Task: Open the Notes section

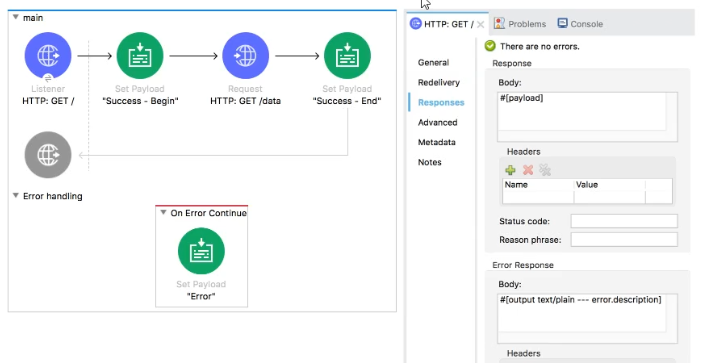Action: (429, 162)
